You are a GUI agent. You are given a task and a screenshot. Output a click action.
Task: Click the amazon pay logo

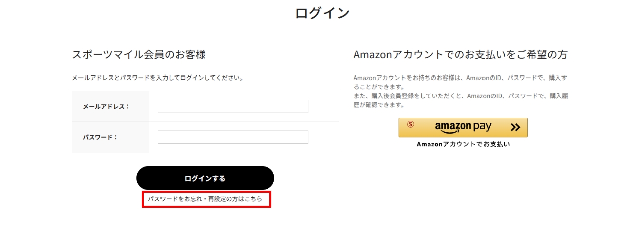coord(463,127)
